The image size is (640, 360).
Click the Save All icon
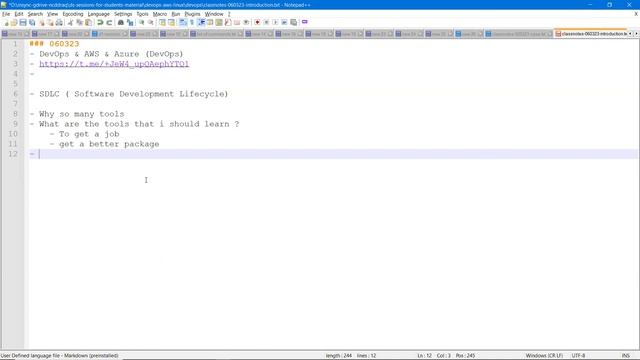tap(32, 22)
